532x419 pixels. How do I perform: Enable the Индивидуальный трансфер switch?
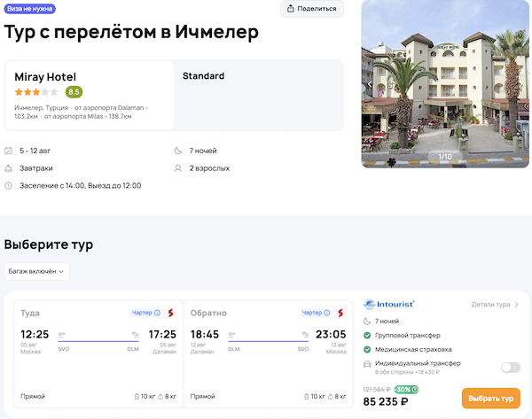510,367
